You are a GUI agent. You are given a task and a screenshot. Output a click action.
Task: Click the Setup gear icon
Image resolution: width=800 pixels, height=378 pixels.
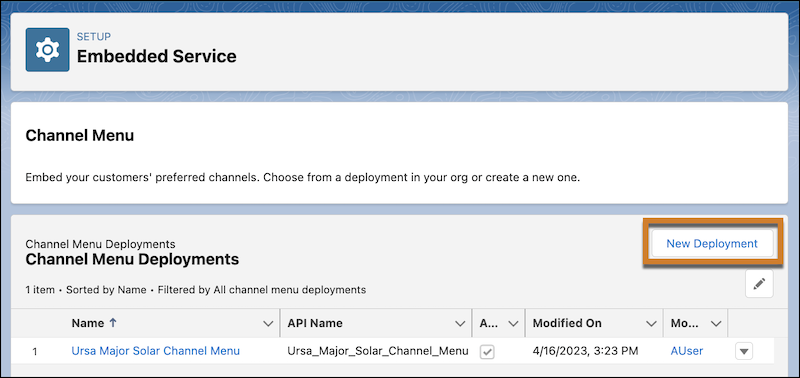point(47,49)
